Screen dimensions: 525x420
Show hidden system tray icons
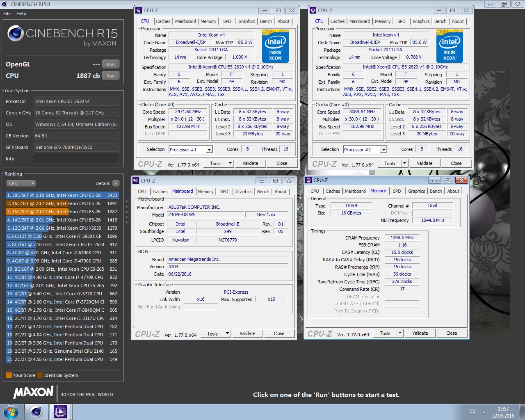tap(484, 412)
